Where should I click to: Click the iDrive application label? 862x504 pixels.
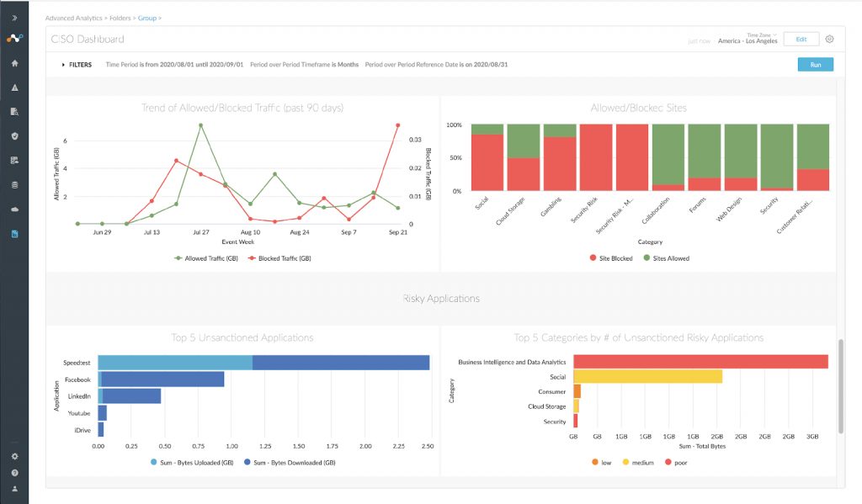[82, 430]
